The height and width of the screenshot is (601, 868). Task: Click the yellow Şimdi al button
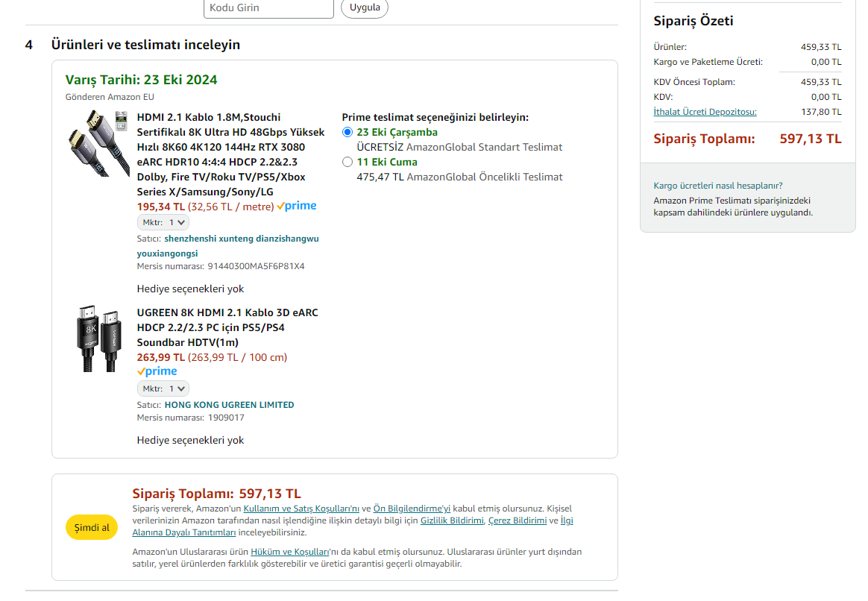tap(92, 527)
